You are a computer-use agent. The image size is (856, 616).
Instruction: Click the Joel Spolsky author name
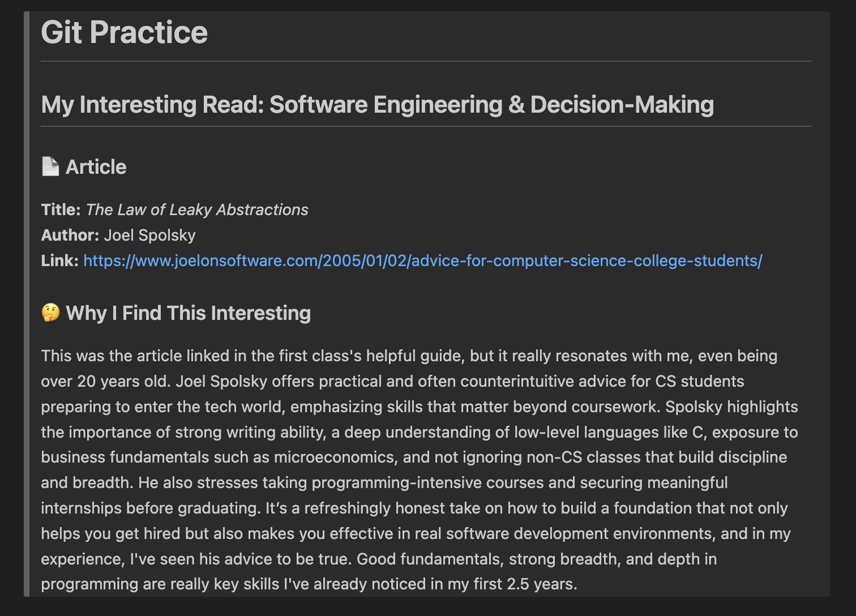pyautogui.click(x=149, y=235)
